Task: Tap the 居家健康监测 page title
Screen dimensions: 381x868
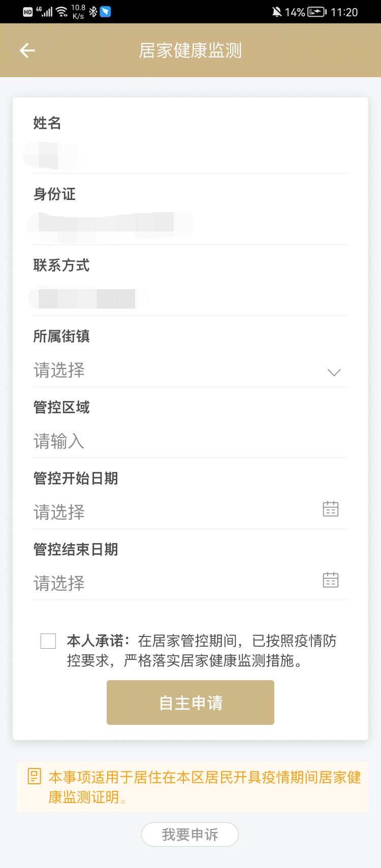Action: 190,50
